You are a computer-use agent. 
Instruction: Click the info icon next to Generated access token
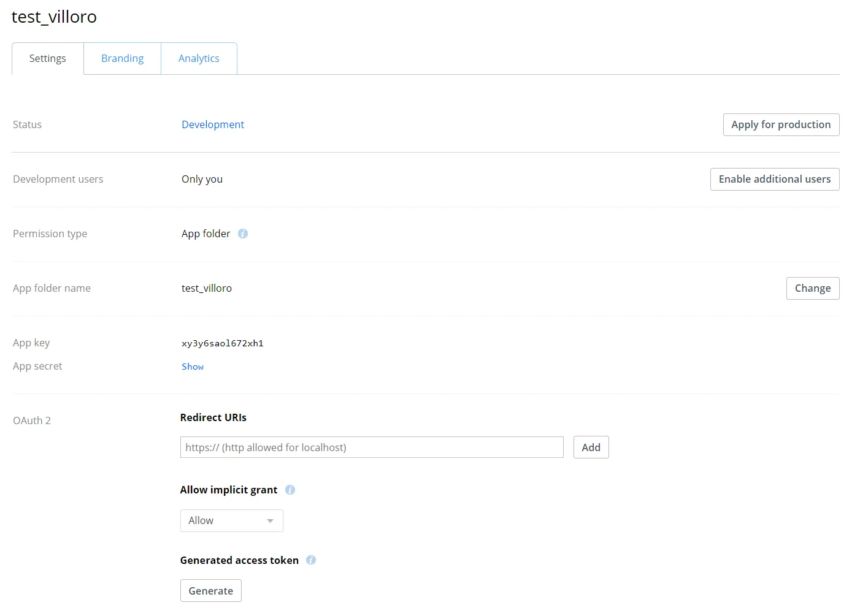[x=311, y=560]
